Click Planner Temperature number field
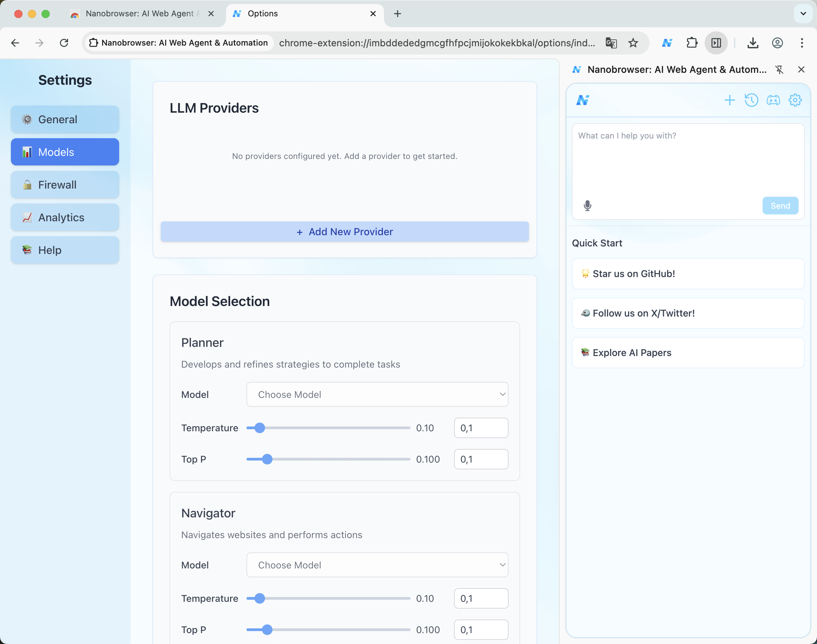 tap(481, 428)
